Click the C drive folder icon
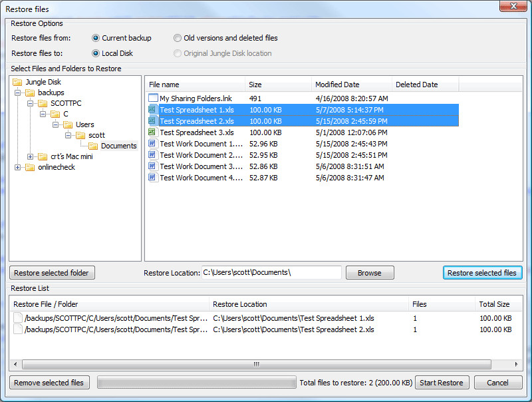 point(55,114)
